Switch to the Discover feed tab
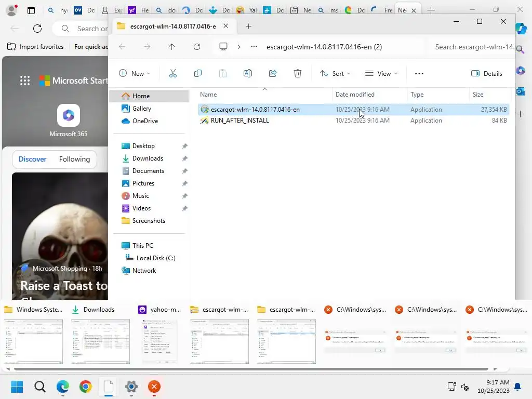The height and width of the screenshot is (399, 532). coord(33,159)
